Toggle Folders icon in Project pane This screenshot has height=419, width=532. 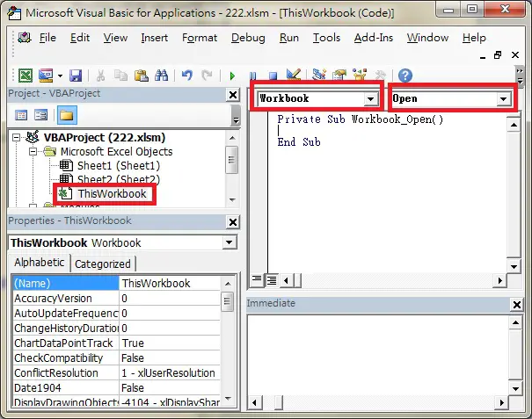pyautogui.click(x=67, y=115)
